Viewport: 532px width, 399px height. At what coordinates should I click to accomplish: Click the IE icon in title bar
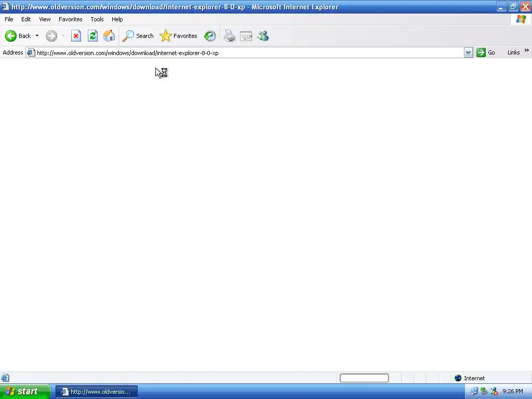5,6
